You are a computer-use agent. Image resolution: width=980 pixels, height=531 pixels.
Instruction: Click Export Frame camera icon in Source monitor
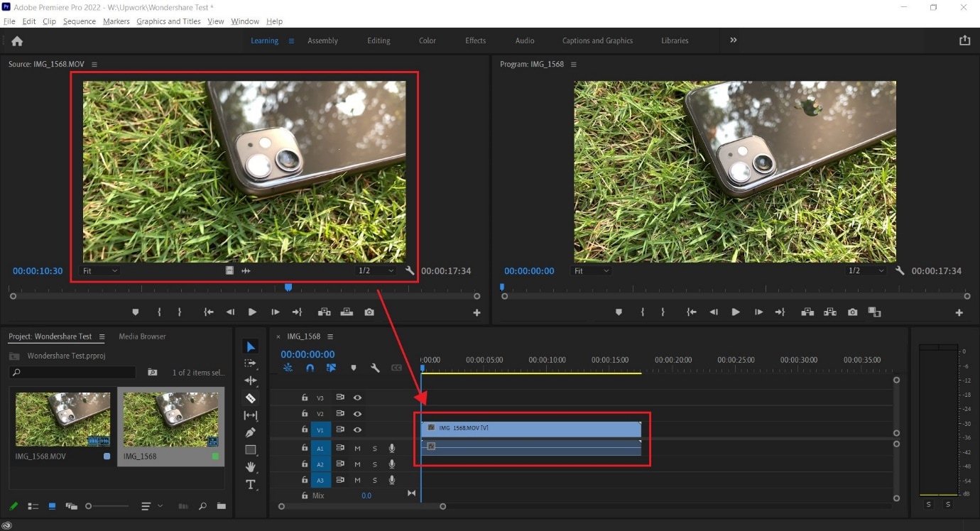369,312
